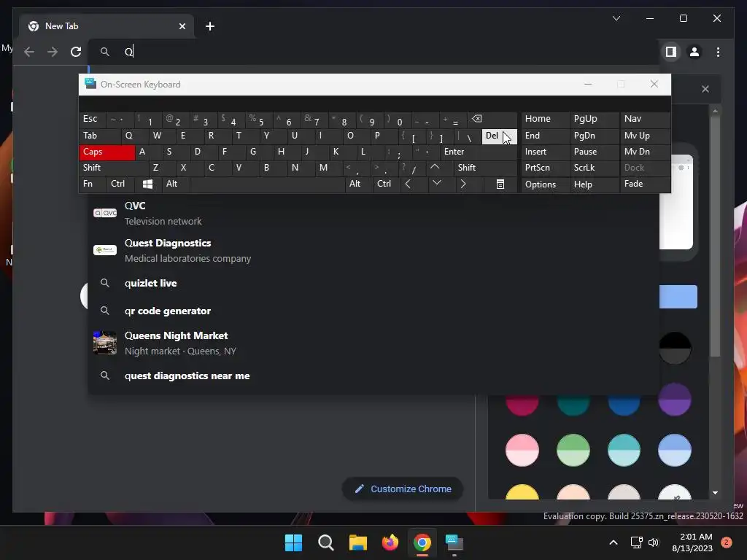
Task: Pick the black dark theme swatch
Action: [675, 348]
